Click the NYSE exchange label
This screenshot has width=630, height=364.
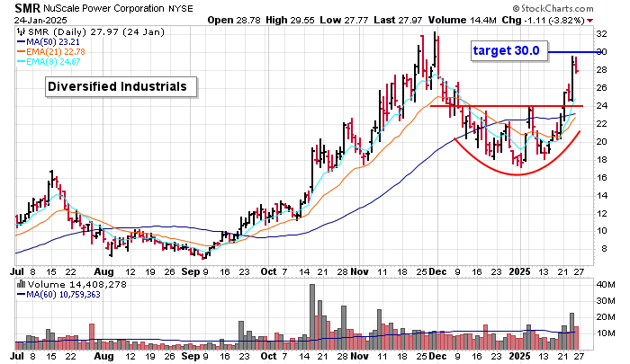coord(180,9)
